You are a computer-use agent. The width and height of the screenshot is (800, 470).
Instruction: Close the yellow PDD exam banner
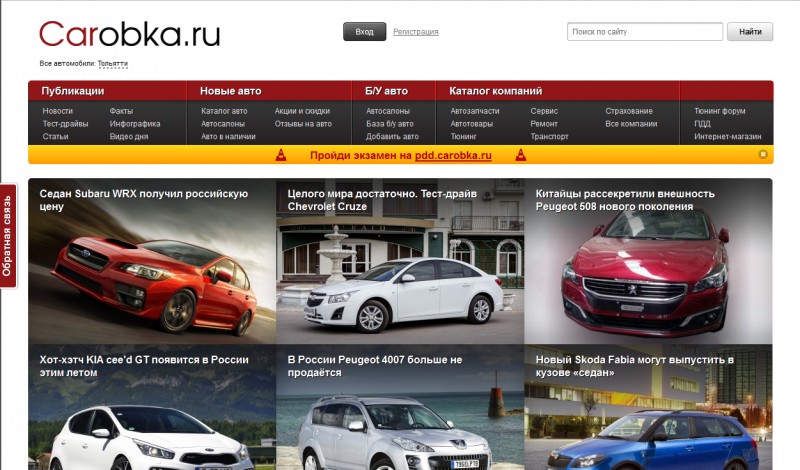pyautogui.click(x=763, y=154)
